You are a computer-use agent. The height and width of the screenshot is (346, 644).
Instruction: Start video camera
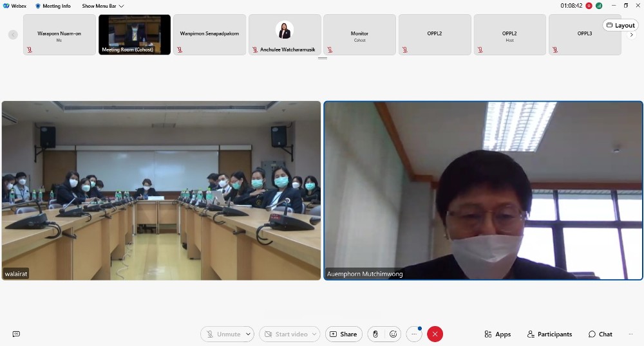click(x=285, y=334)
